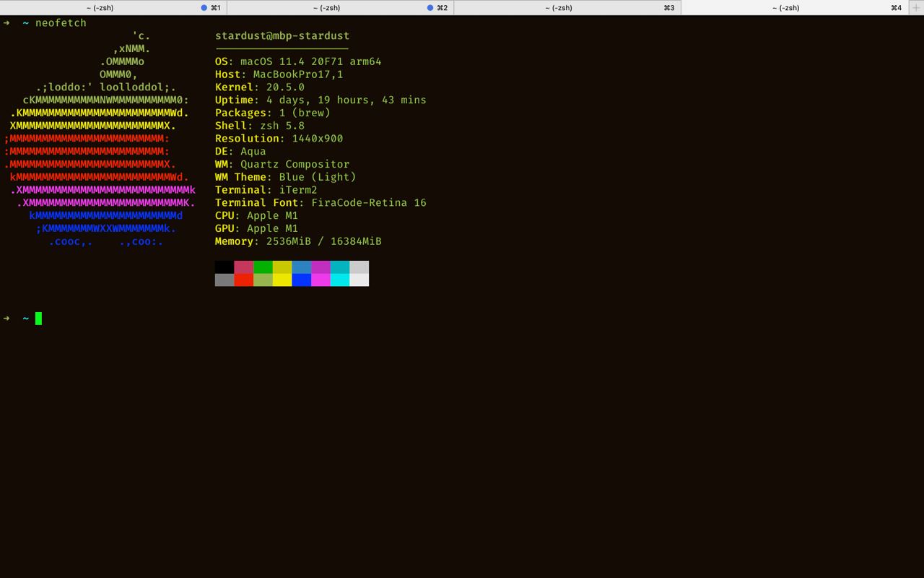Screen dimensions: 924x578
Task: Click the 'CPU: Apple M1' line
Action: coord(256,216)
